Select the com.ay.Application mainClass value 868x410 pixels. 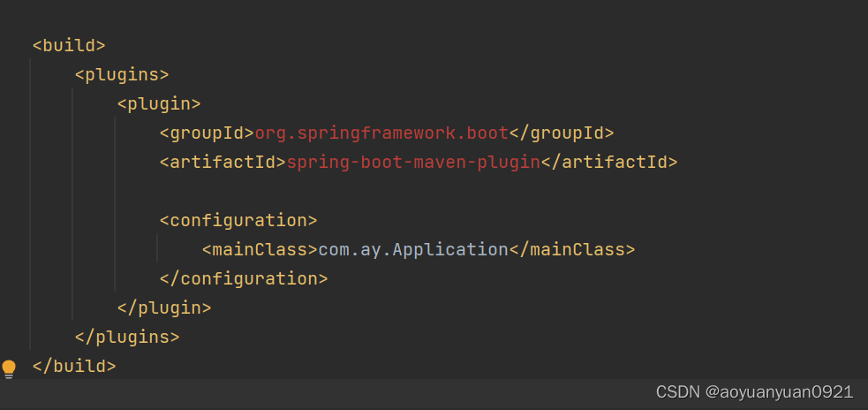coord(413,249)
